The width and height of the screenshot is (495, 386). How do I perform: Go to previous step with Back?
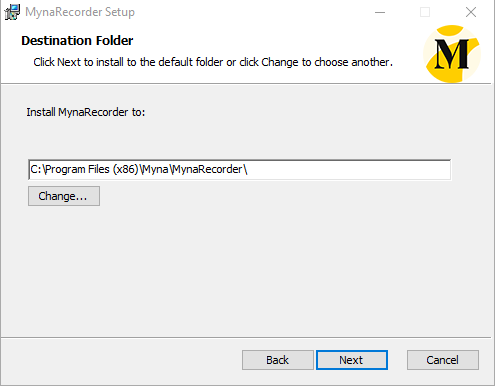coord(278,360)
